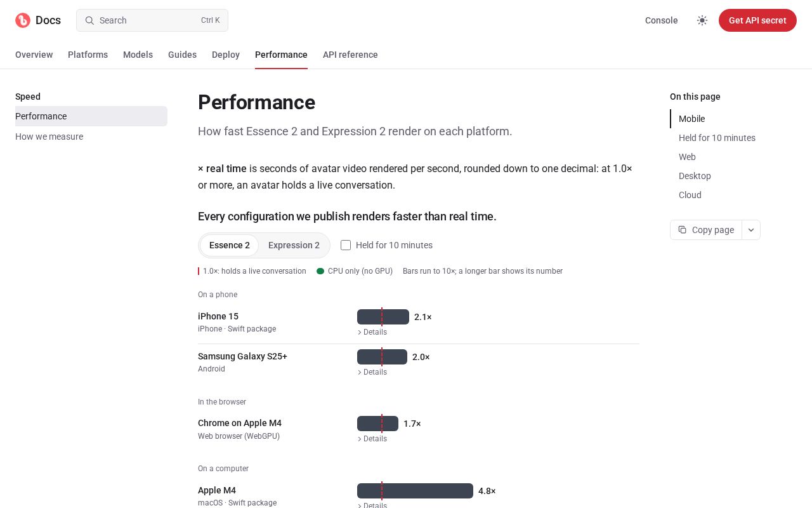
Task: Click the Copy page button
Action: (x=706, y=230)
